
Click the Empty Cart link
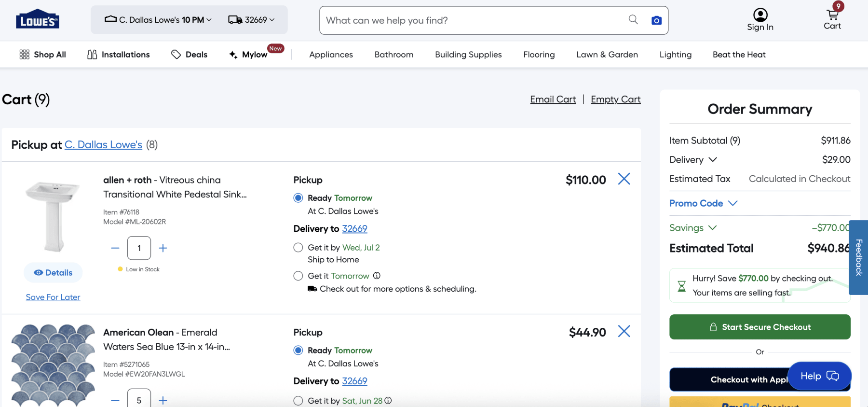coord(615,99)
